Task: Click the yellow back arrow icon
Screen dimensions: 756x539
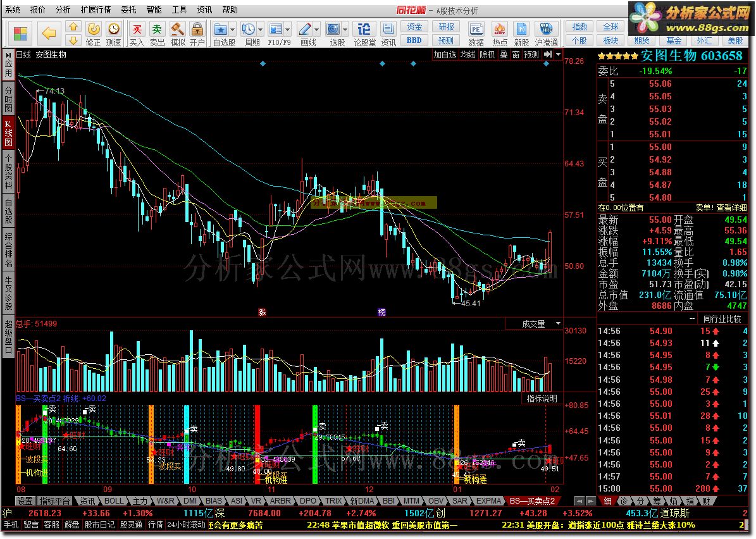Action: pyautogui.click(x=49, y=34)
